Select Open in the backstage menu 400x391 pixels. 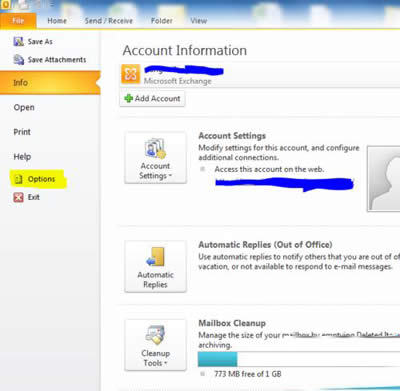tap(24, 107)
